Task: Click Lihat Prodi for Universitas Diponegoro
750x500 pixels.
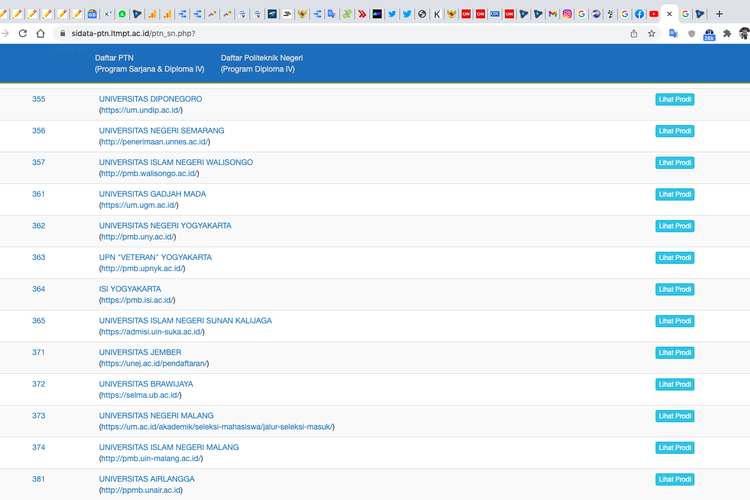Action: click(x=674, y=100)
